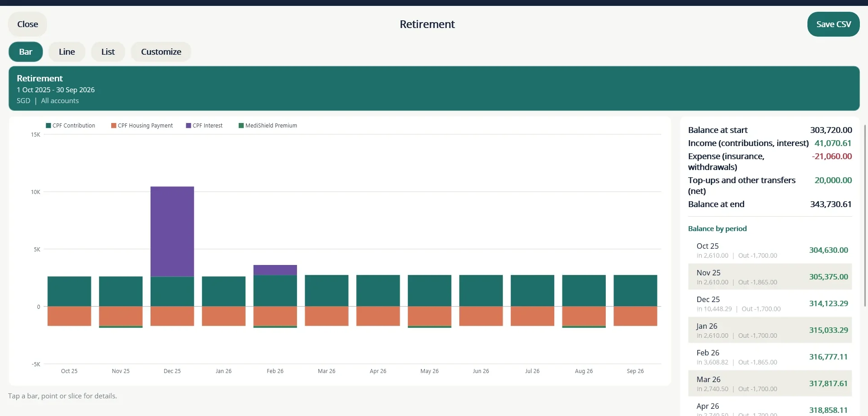This screenshot has width=868, height=416.
Task: Click the Balance at end value 343,730.61
Action: pyautogui.click(x=831, y=204)
